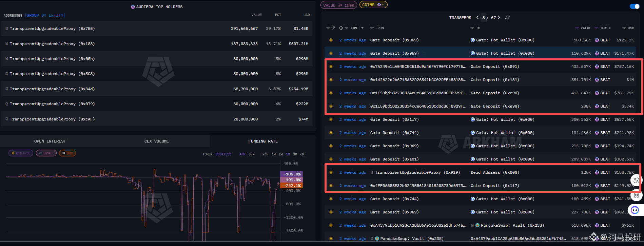Image resolution: width=644 pixels, height=246 pixels.
Task: Click the -191.0% funding rate label
Action: tap(291, 180)
